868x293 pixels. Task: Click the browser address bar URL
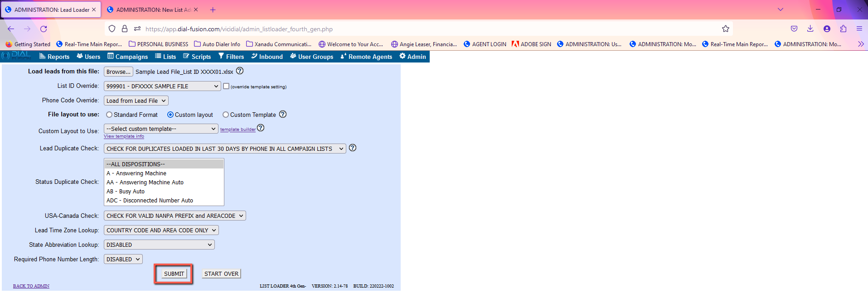(x=239, y=29)
